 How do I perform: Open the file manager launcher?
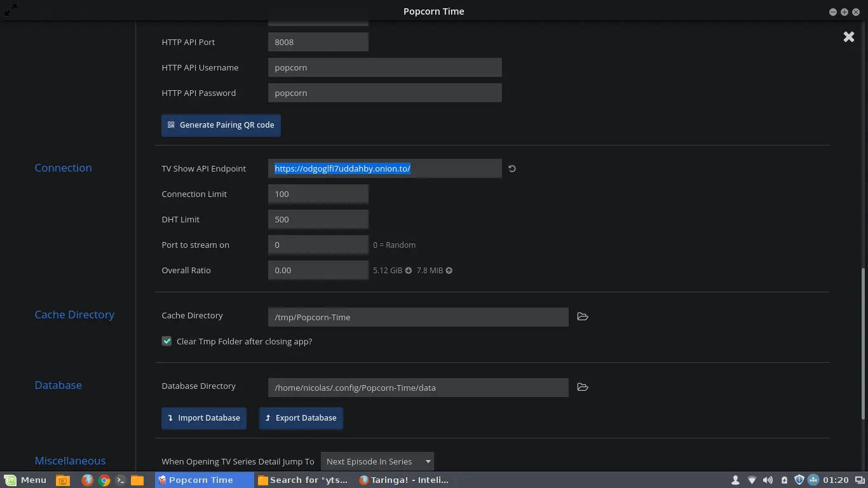pos(137,480)
